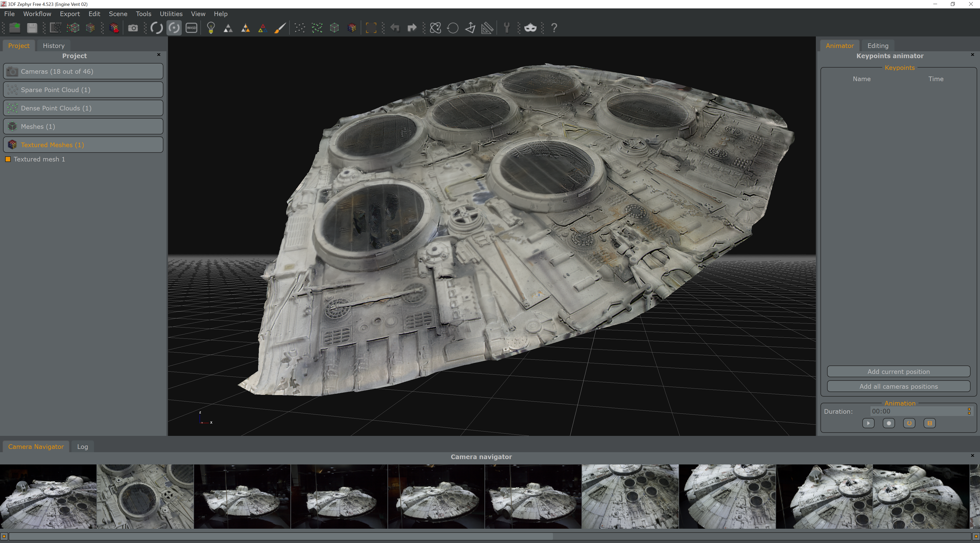Click the mesh extraction cube icon
Image resolution: width=980 pixels, height=543 pixels.
[x=73, y=28]
